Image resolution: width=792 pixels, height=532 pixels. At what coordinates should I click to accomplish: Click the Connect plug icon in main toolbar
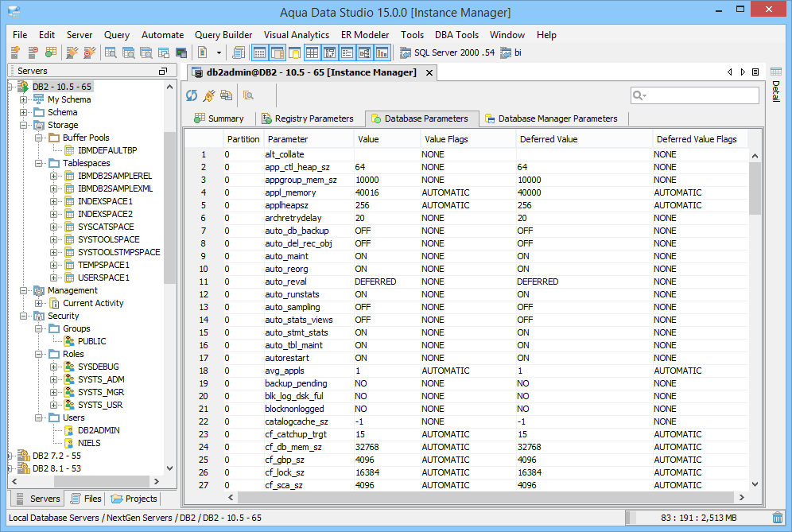(72, 52)
